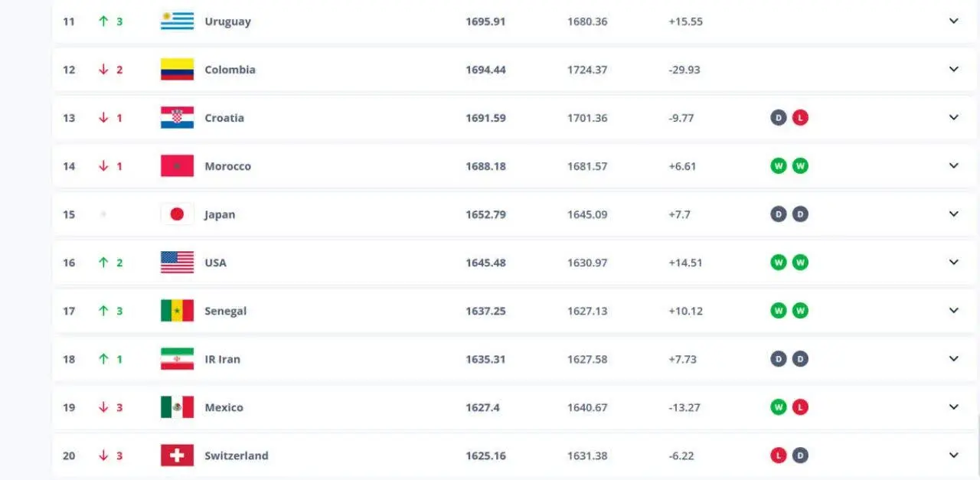Click the Uruguay flag icon
980x480 pixels.
(177, 21)
